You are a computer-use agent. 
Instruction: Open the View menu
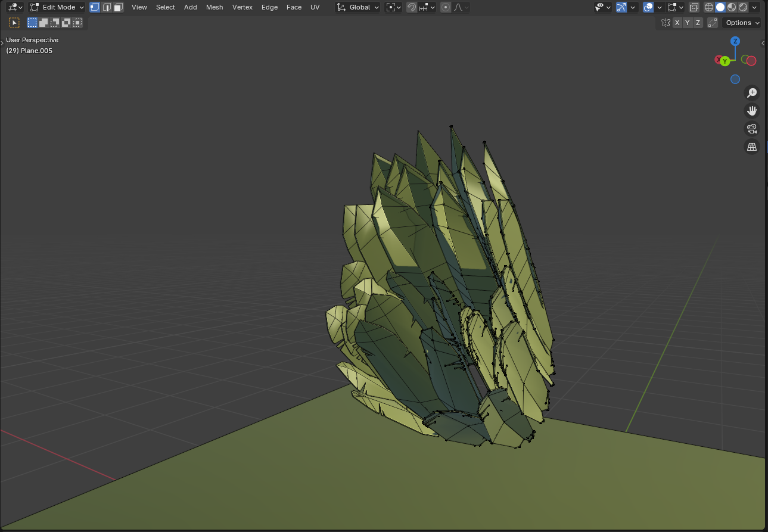pos(139,7)
